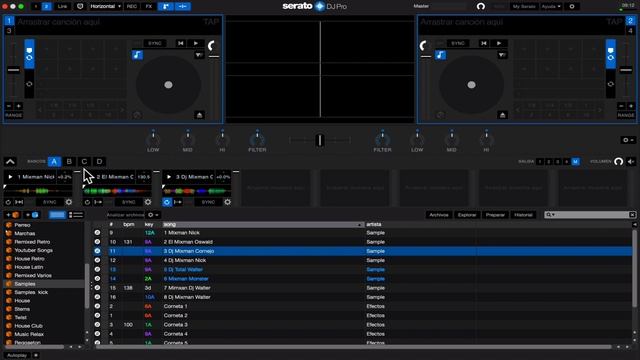Open mixer settings gear dropdown
This screenshot has width=640, height=360.
[628, 140]
